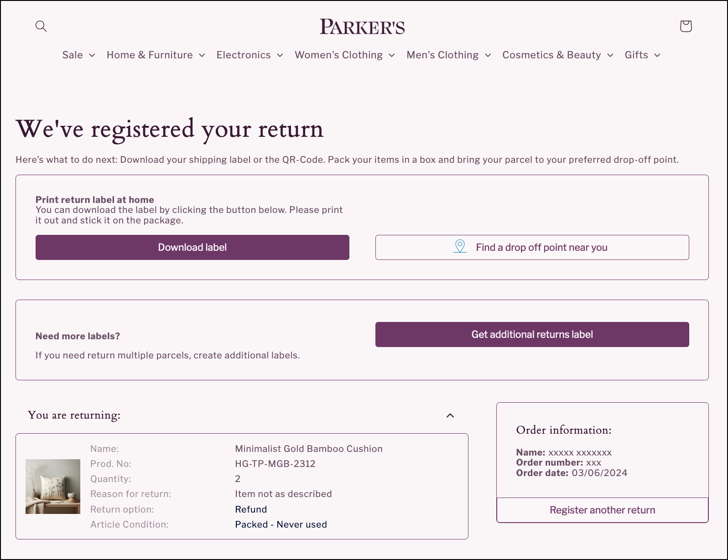Open the search icon
The height and width of the screenshot is (560, 728).
41,26
